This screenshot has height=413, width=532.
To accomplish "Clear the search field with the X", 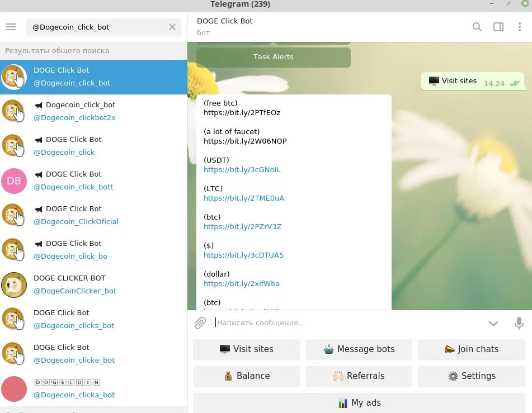I will click(x=172, y=27).
